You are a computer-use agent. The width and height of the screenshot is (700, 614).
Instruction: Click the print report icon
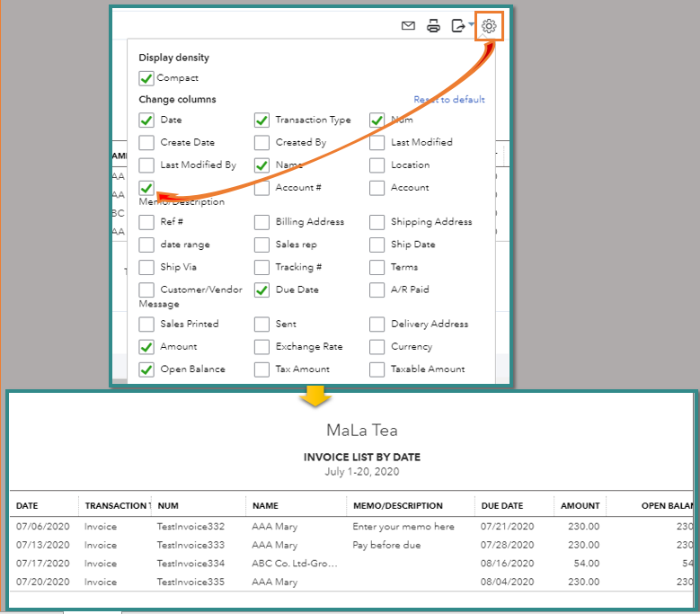(x=433, y=26)
